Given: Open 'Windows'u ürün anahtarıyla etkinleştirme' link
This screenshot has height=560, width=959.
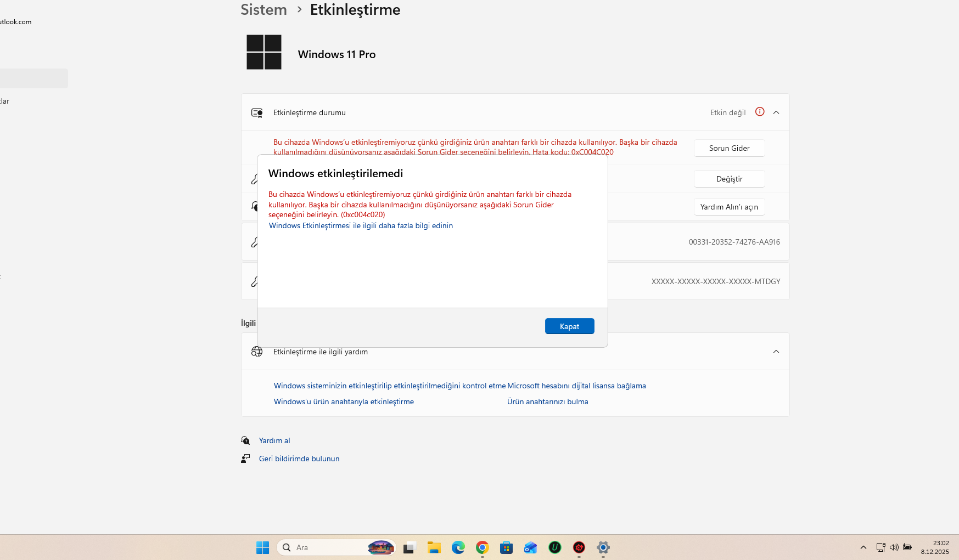Looking at the screenshot, I should pyautogui.click(x=344, y=401).
